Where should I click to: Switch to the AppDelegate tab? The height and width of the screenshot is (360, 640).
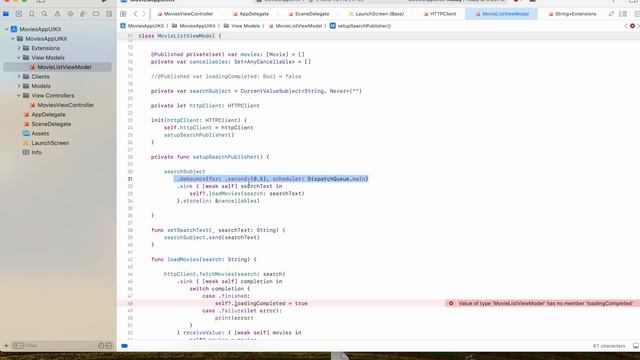[251, 14]
